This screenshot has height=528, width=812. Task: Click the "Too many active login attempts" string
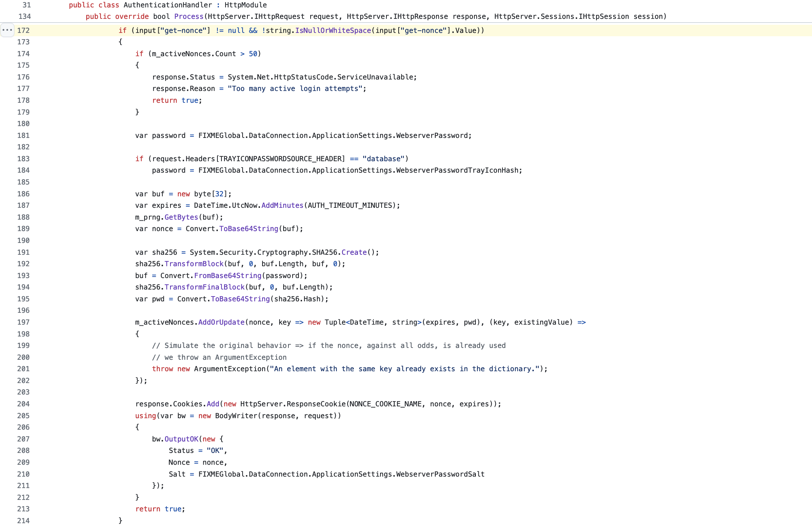pyautogui.click(x=295, y=88)
